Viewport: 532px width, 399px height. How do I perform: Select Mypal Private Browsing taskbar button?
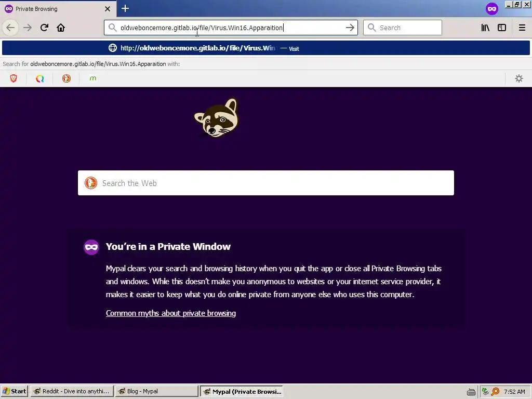tap(242, 391)
